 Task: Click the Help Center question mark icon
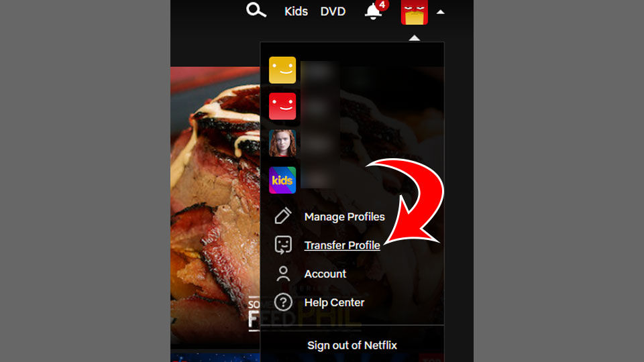click(283, 302)
